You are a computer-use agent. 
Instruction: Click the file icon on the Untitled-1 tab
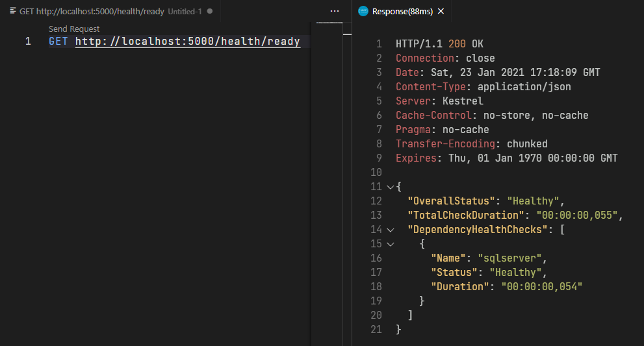[13, 11]
